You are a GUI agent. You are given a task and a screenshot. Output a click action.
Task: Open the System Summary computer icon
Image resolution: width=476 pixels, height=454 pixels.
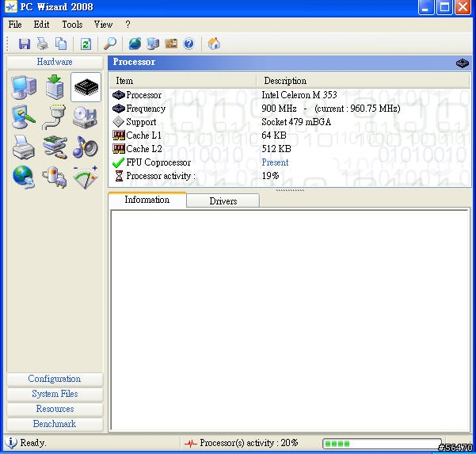[24, 87]
